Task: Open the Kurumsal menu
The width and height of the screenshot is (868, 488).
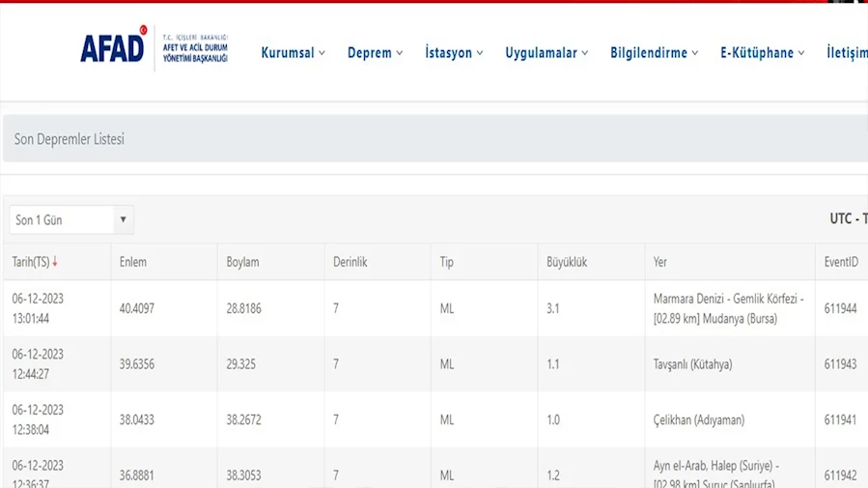Action: (293, 53)
